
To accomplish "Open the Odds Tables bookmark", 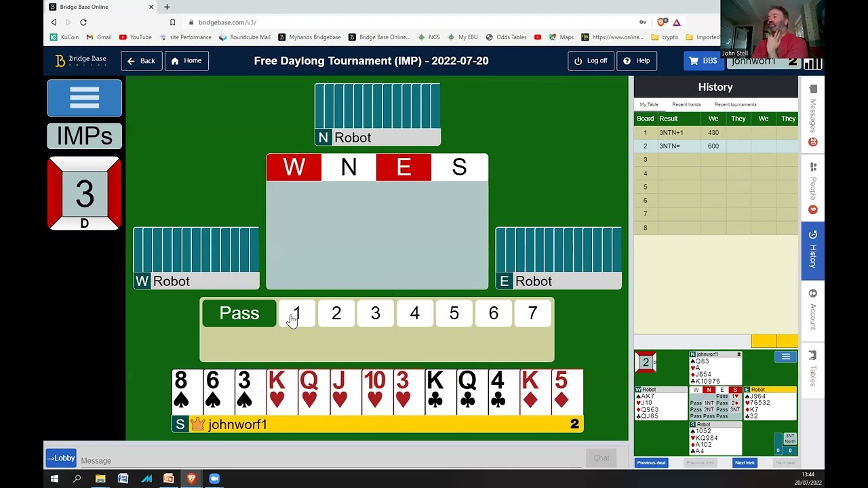I will [x=506, y=37].
